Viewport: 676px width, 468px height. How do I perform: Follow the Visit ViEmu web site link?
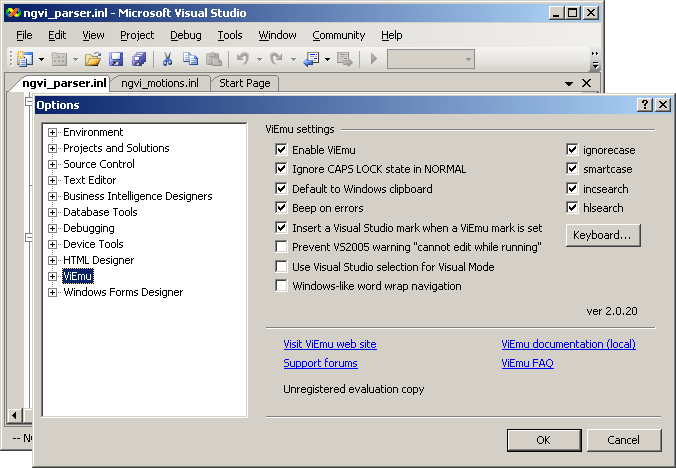click(x=330, y=344)
